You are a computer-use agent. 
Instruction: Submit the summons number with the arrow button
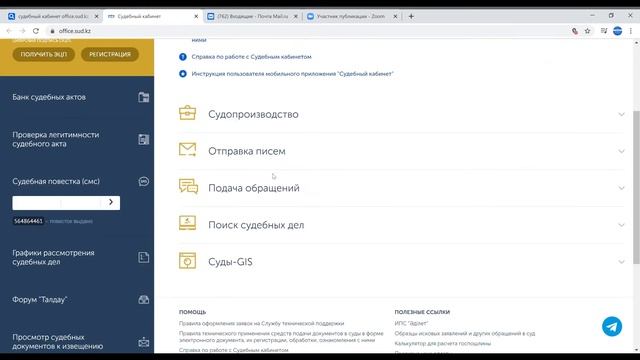(111, 202)
